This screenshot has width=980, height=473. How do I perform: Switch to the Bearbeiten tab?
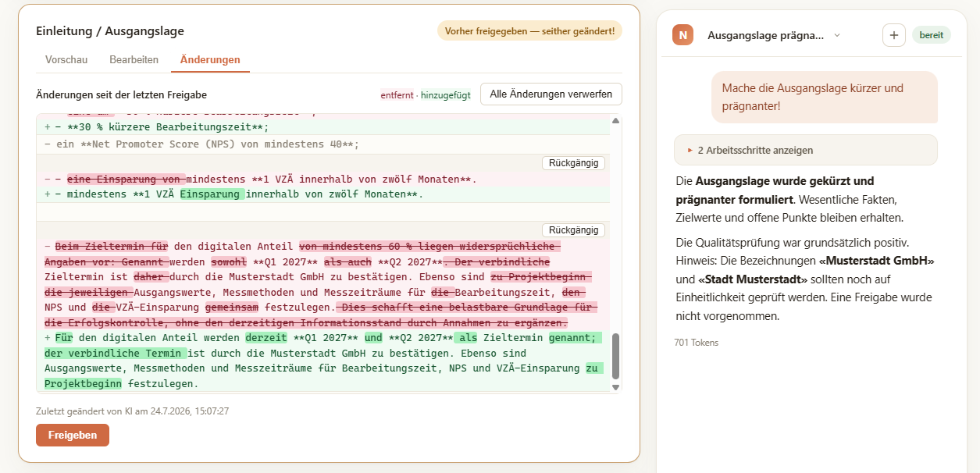134,59
